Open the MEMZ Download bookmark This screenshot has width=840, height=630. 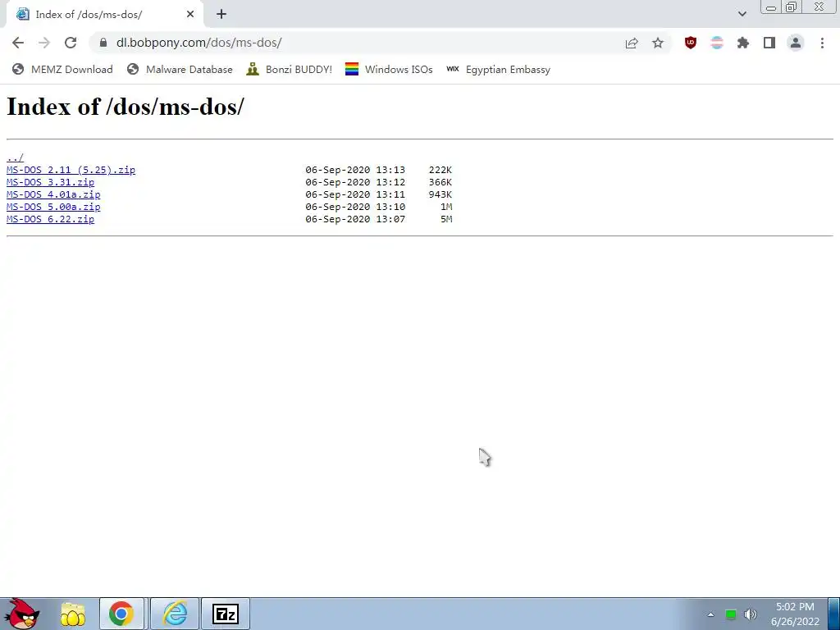coord(62,69)
